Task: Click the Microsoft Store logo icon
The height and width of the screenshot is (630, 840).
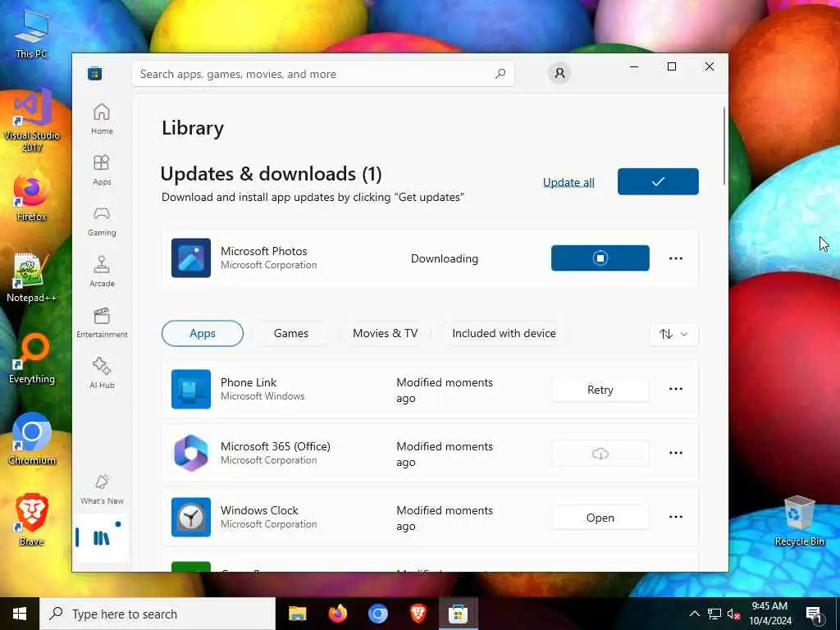Action: 95,73
